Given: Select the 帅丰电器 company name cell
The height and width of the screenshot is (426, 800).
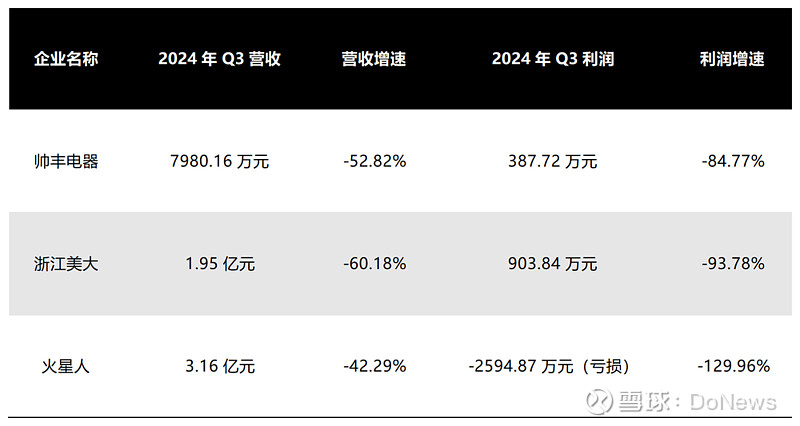Looking at the screenshot, I should (66, 161).
